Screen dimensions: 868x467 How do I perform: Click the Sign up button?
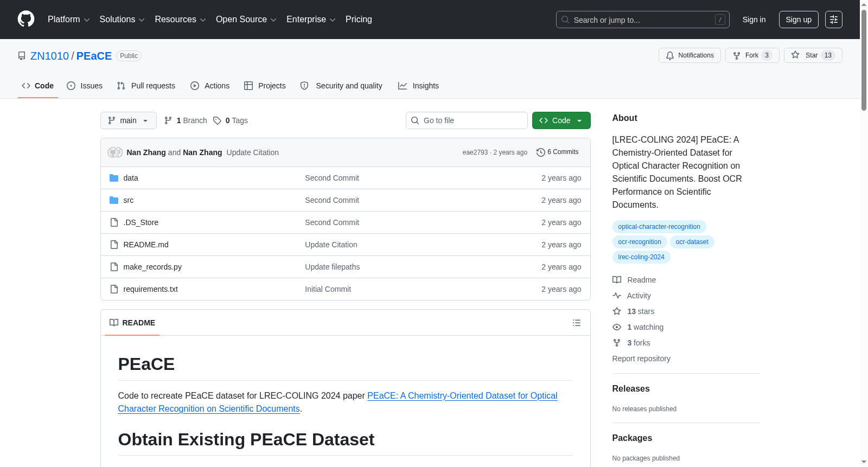(x=799, y=20)
